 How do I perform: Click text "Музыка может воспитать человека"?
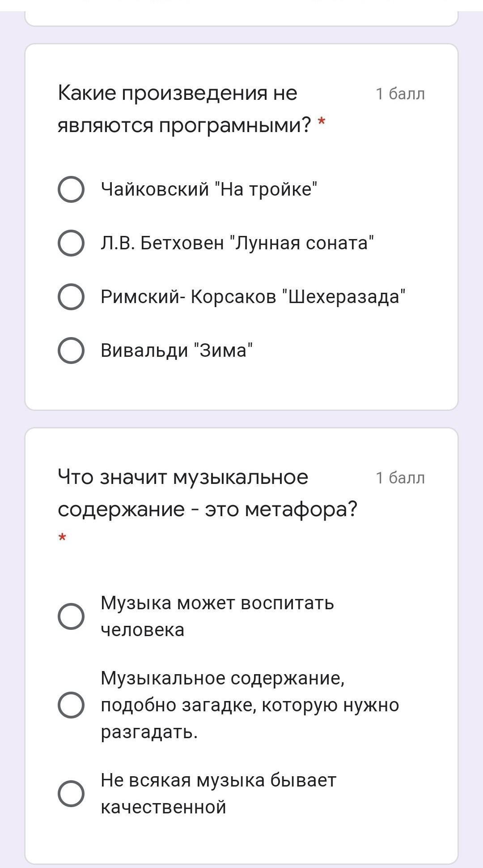[217, 616]
